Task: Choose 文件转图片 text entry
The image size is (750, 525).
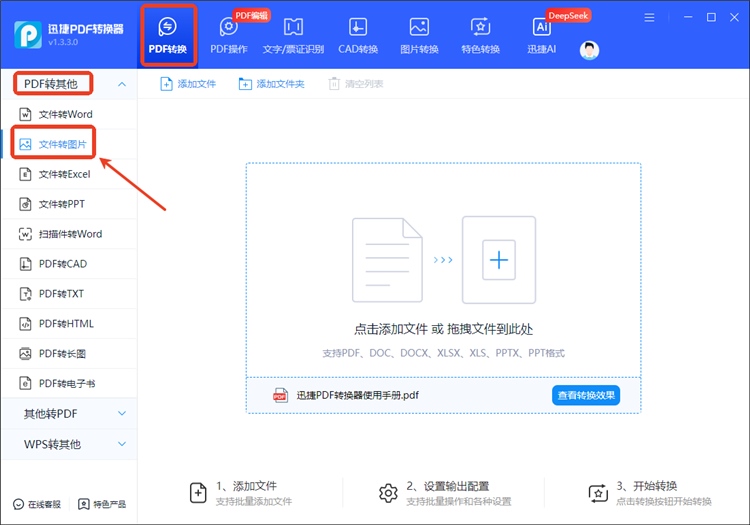Action: 63,144
